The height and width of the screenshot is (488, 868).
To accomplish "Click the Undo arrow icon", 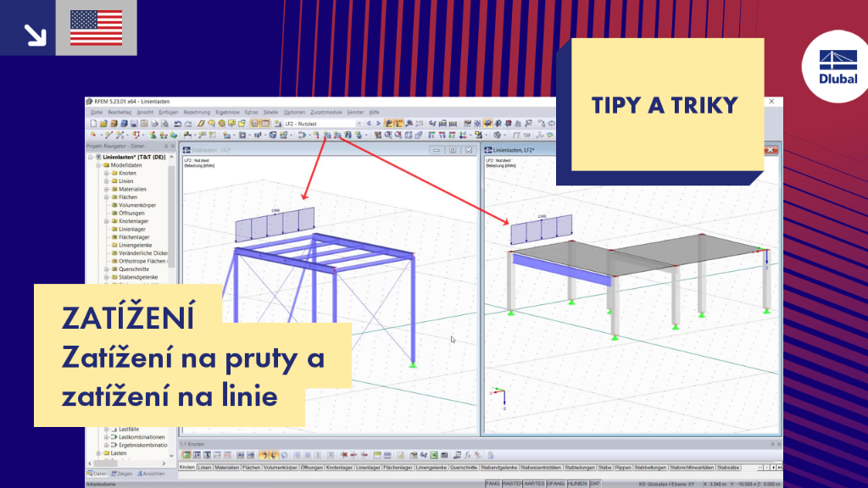I will [177, 124].
